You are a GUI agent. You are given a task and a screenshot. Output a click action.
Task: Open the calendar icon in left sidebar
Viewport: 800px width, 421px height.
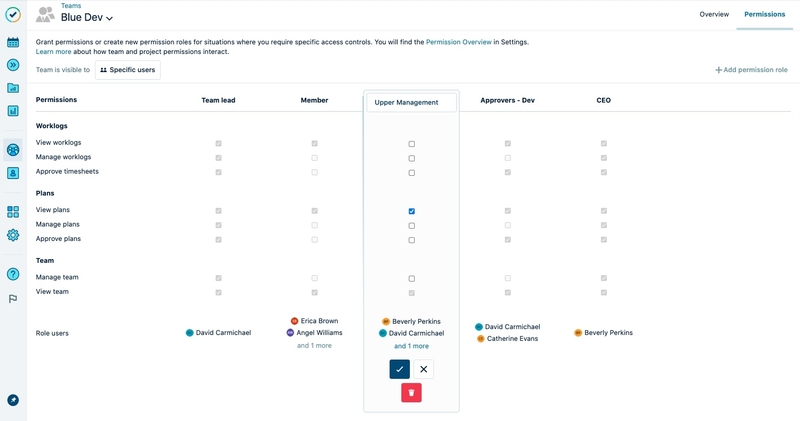(13, 43)
